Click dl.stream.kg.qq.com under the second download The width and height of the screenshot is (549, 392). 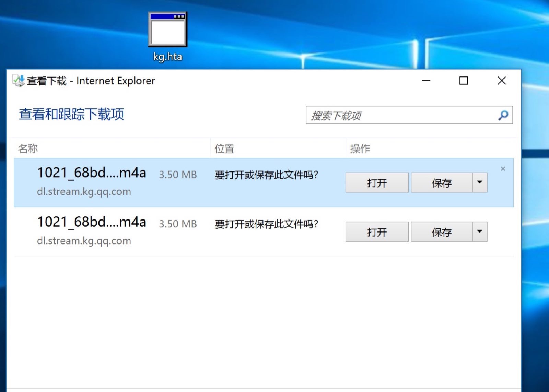click(x=84, y=241)
